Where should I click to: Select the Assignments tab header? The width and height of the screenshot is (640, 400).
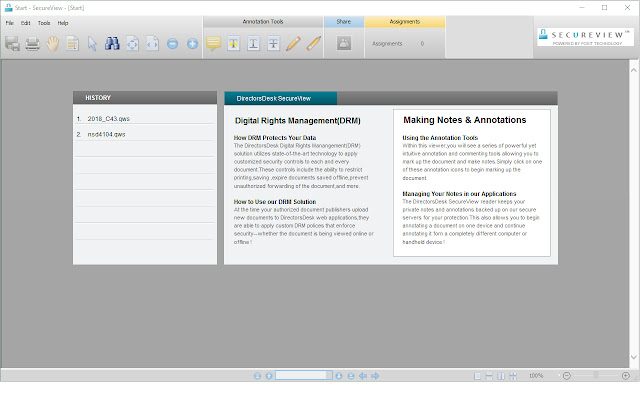pos(404,22)
